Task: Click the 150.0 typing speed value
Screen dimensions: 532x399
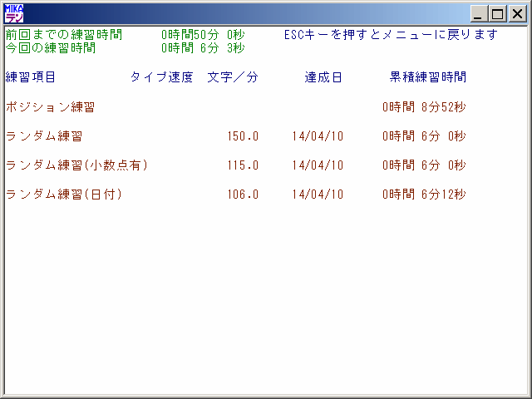Action: [243, 136]
